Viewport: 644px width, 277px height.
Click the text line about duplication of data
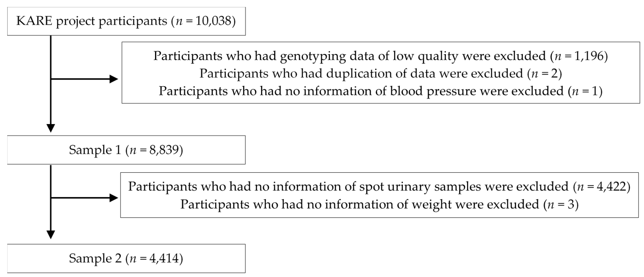click(380, 73)
